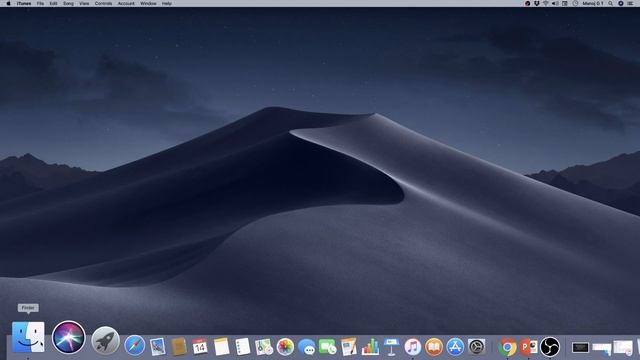Open the Contacts brown book icon
Viewport: 640px width, 360px height.
[179, 347]
